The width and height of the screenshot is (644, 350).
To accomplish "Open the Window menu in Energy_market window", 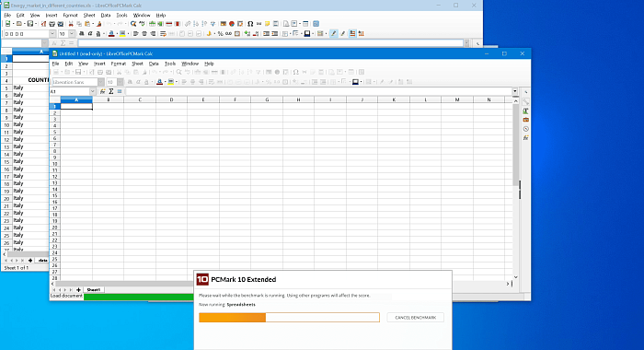I will (142, 16).
